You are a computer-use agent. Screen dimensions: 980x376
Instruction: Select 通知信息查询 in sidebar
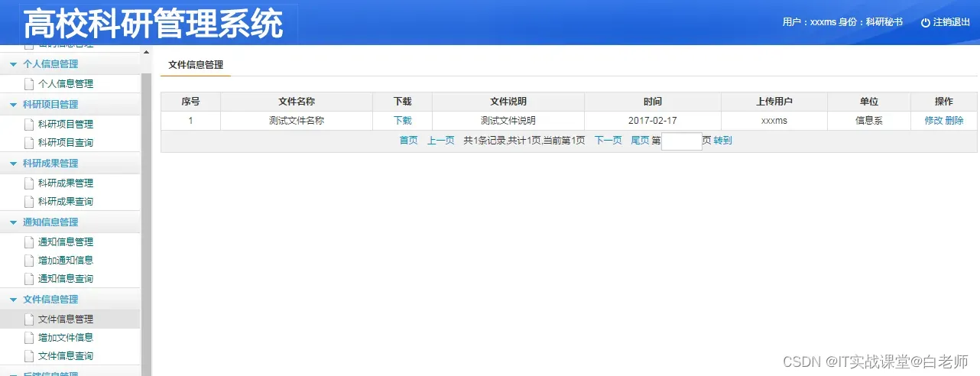(x=66, y=279)
